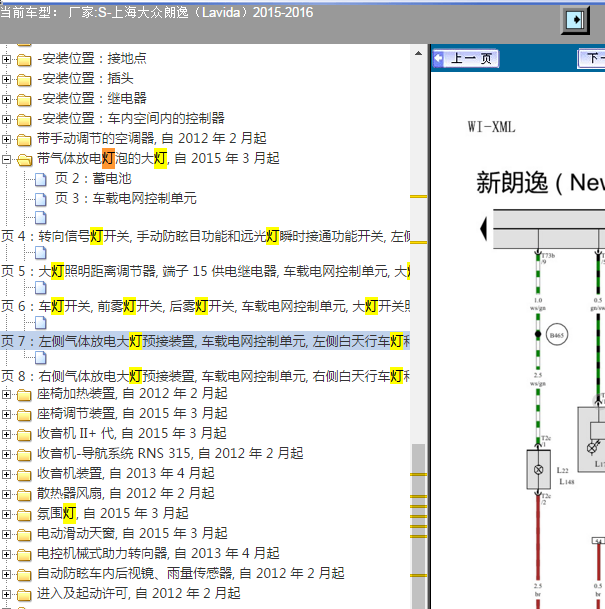Click folder icon of 座椅加热装置
This screenshot has height=609, width=605.
24,395
